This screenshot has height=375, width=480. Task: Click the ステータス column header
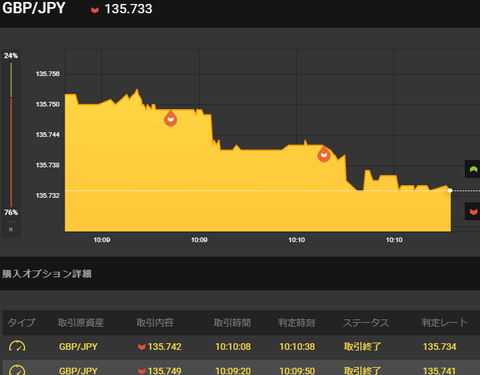366,322
